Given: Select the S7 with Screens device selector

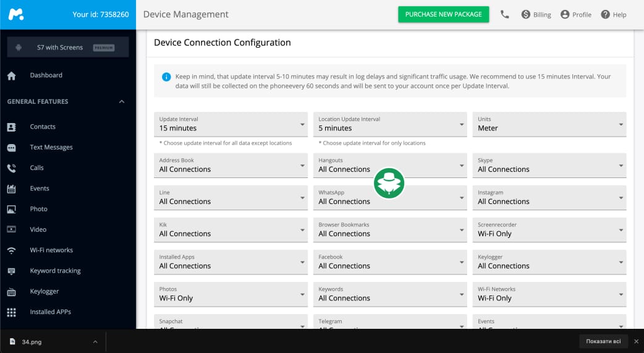Looking at the screenshot, I should (x=67, y=48).
